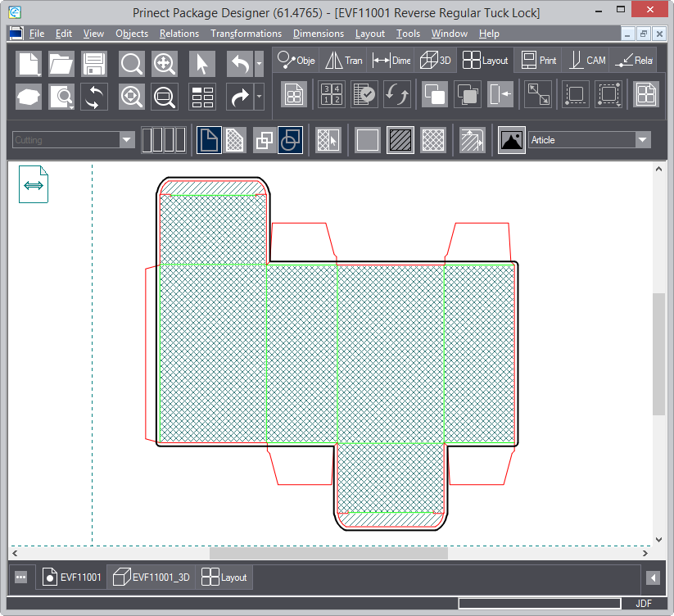Toggle the crosshatch fill square button

(x=433, y=140)
